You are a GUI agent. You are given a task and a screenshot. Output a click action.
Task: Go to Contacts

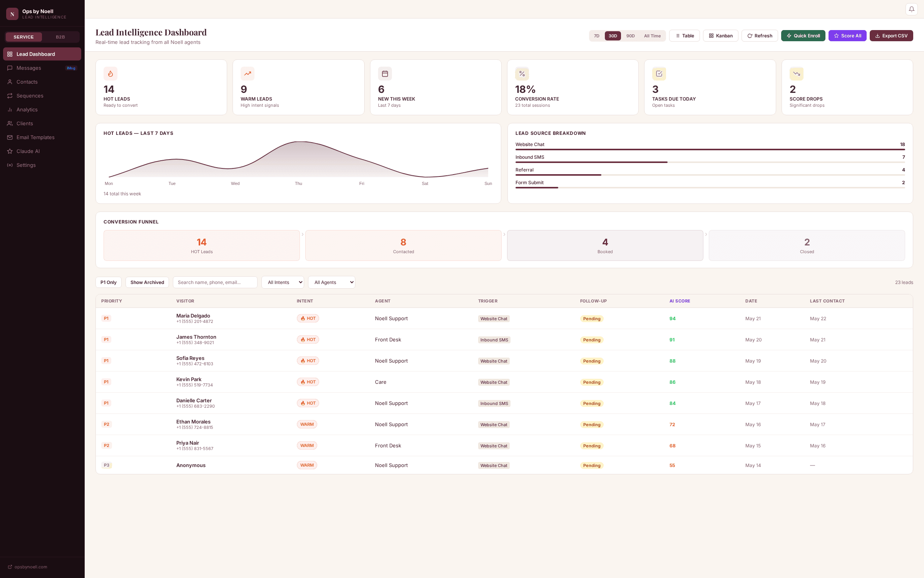pyautogui.click(x=42, y=82)
